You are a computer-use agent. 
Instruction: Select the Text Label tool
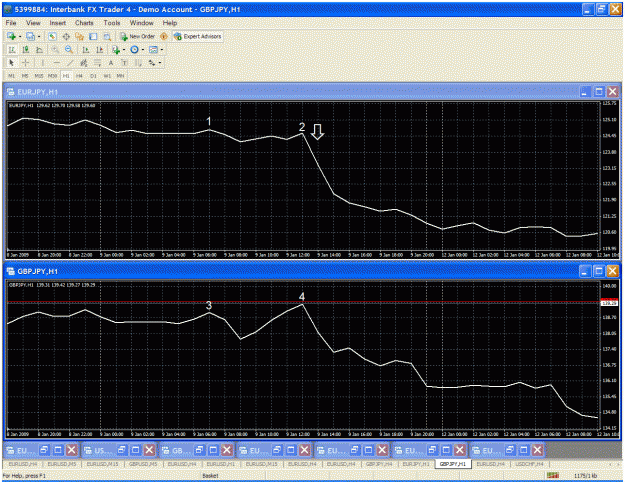point(124,63)
